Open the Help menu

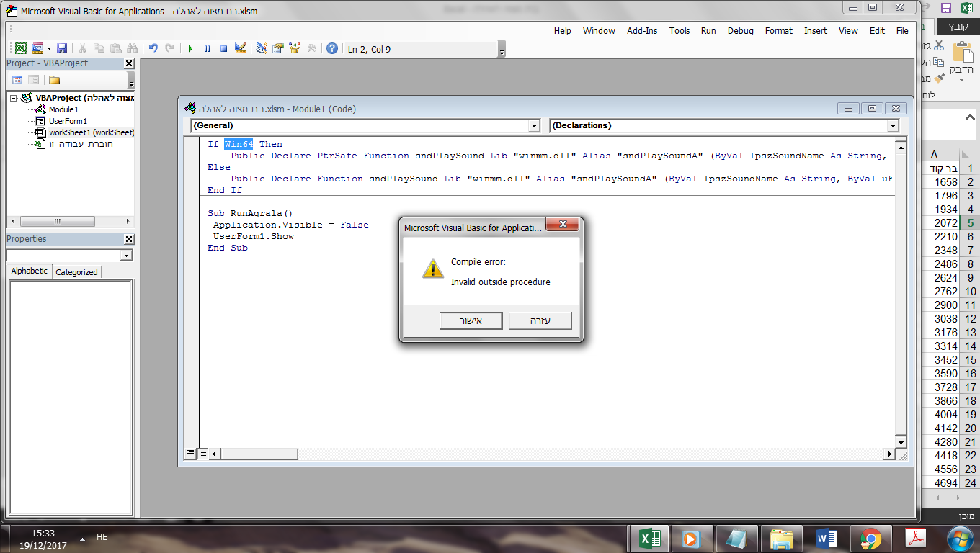[x=562, y=31]
